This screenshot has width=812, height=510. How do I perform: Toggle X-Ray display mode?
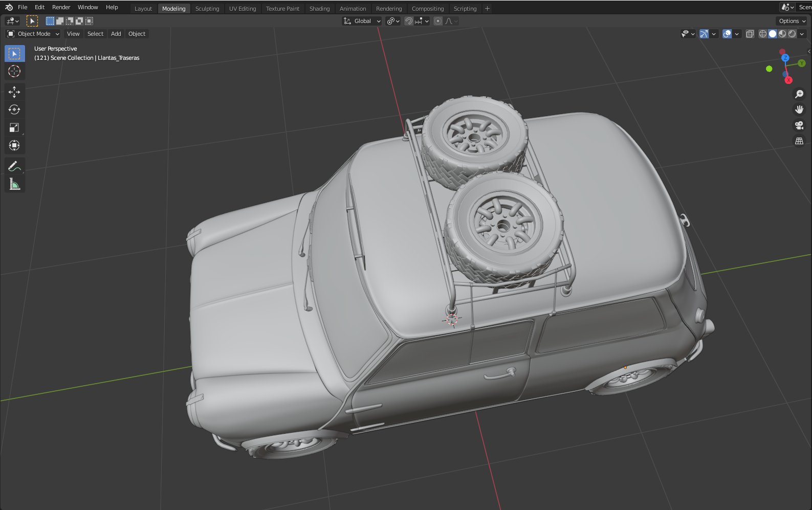(750, 34)
